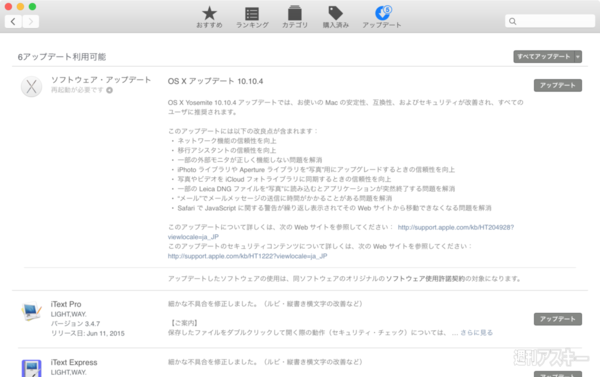Click the search magnifier icon
This screenshot has height=377, width=600.
tap(513, 21)
